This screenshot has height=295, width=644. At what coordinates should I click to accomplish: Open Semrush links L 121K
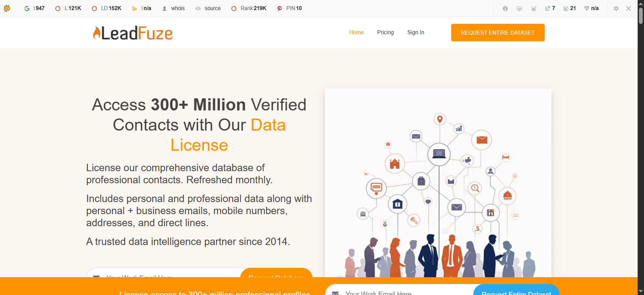pos(68,8)
